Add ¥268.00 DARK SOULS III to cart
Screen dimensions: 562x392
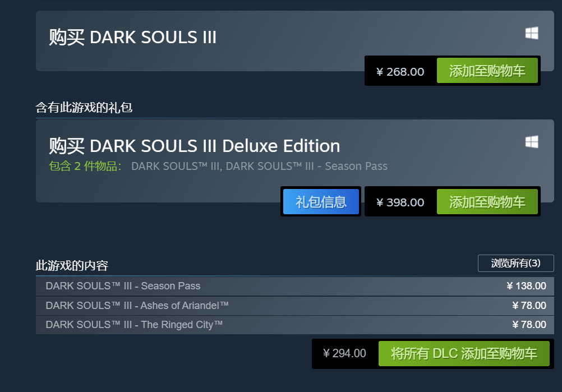487,71
